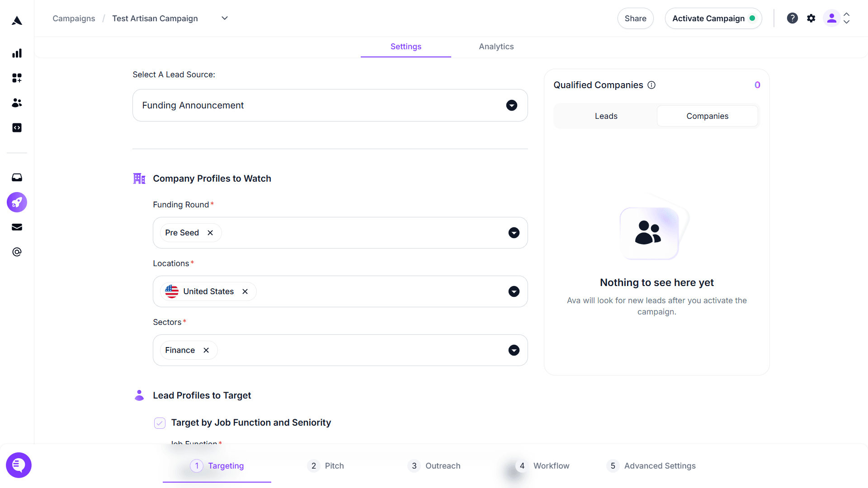Open the settings gear icon
This screenshot has width=868, height=488.
coord(811,19)
